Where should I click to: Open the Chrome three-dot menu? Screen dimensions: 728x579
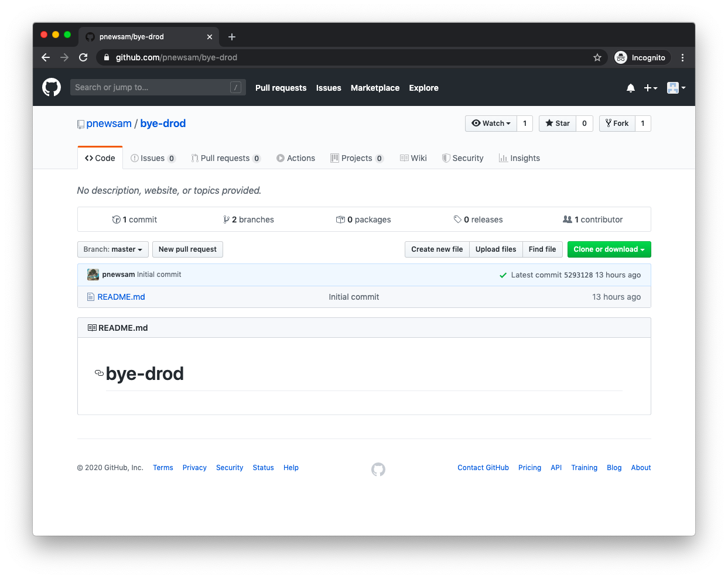pyautogui.click(x=682, y=57)
